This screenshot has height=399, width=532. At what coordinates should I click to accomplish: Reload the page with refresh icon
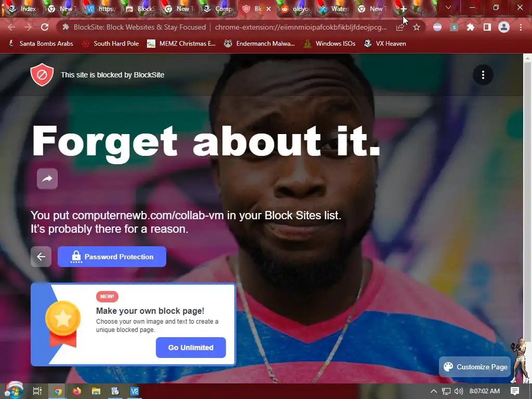coord(45,27)
